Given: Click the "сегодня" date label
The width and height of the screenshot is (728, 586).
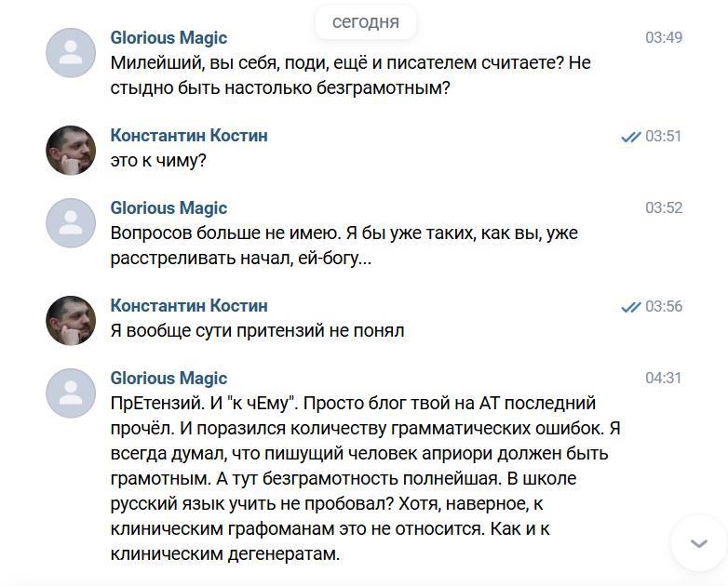Looking at the screenshot, I should [x=365, y=22].
